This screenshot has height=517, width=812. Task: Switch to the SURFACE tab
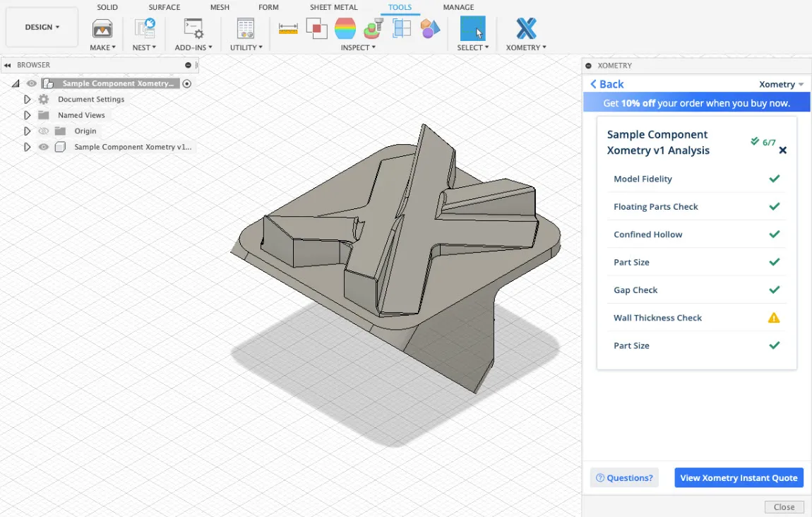point(164,7)
